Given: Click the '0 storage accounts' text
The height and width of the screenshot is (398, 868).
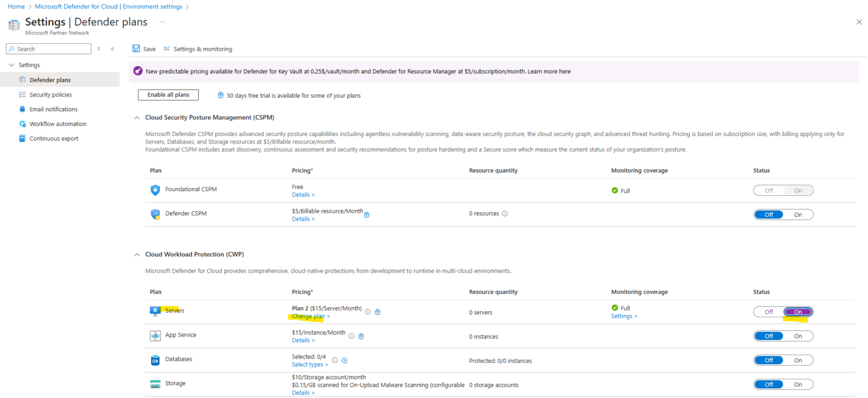Looking at the screenshot, I should pos(494,385).
